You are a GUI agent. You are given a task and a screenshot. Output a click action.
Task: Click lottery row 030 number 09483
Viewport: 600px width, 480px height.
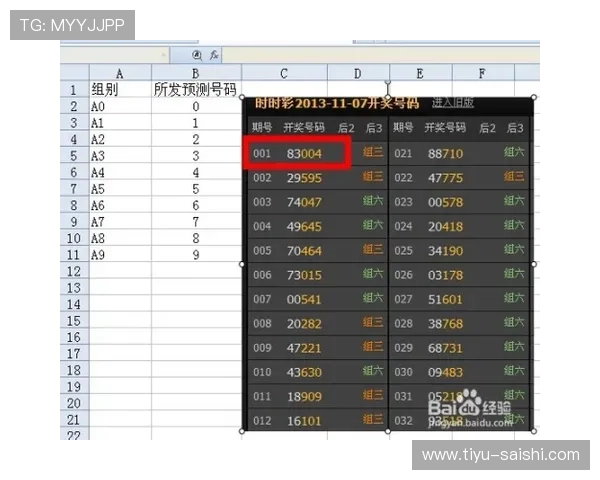(x=445, y=372)
